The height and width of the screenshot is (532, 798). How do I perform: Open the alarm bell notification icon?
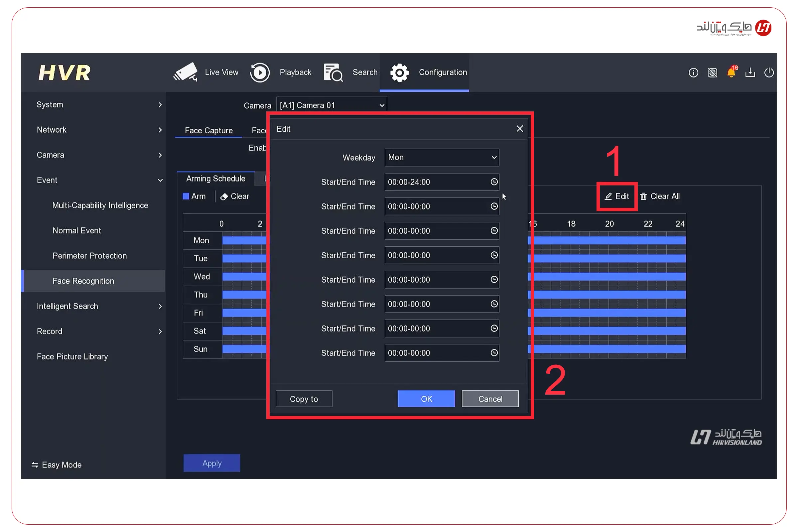click(731, 72)
